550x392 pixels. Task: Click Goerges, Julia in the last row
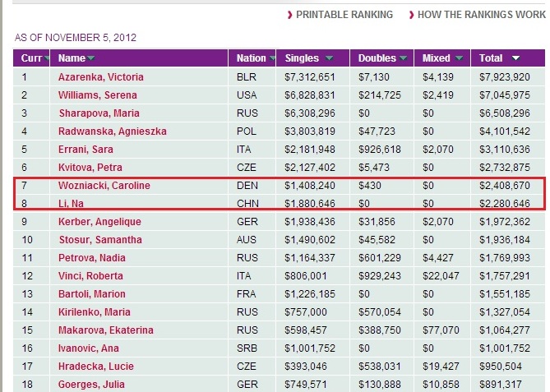pyautogui.click(x=91, y=385)
